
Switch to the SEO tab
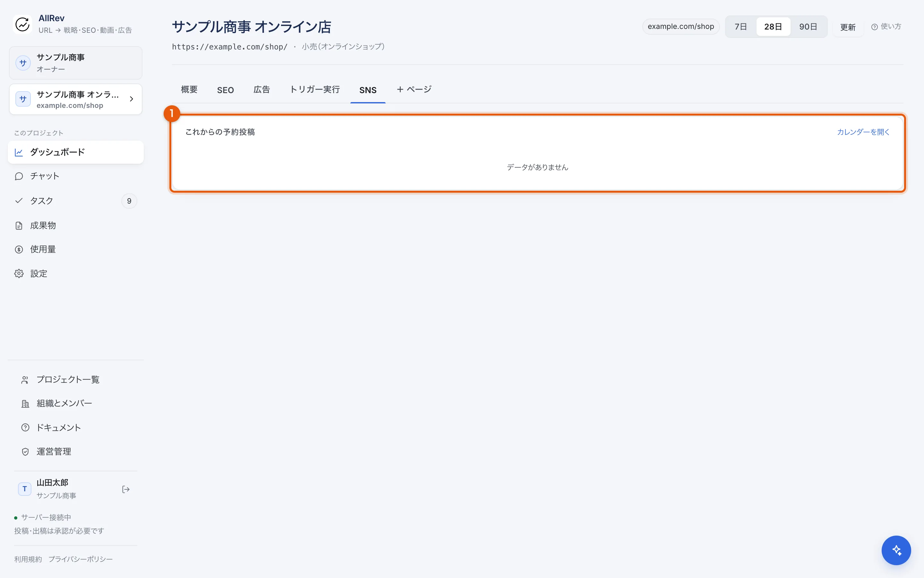[225, 90]
